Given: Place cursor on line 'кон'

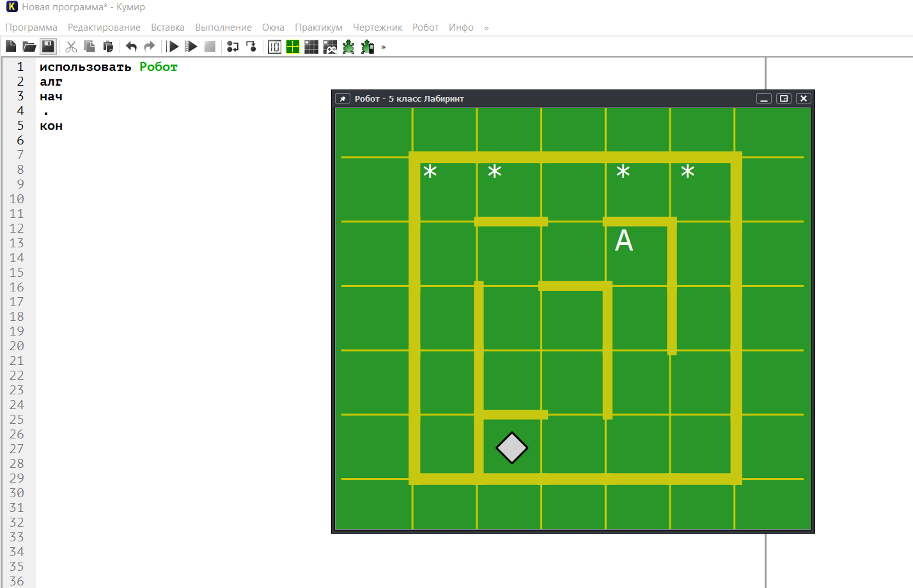Looking at the screenshot, I should pos(51,126).
